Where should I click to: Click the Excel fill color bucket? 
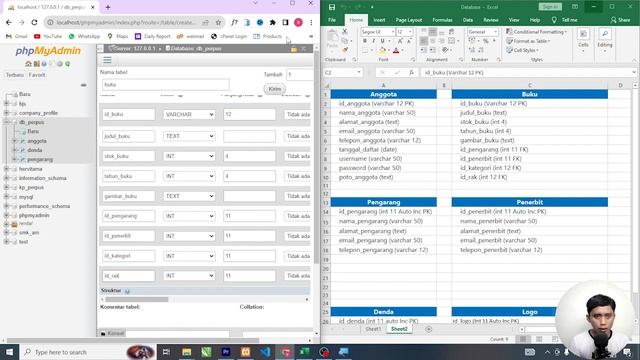pyautogui.click(x=382, y=51)
